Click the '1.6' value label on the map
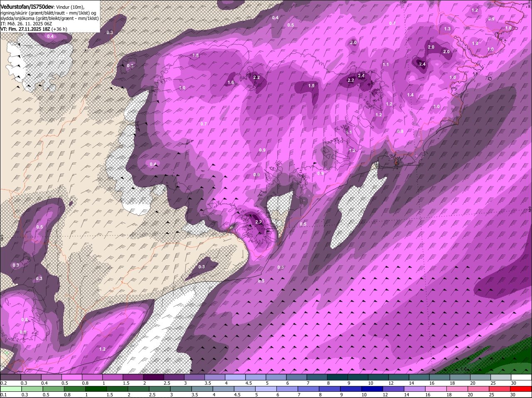 [x=231, y=83]
